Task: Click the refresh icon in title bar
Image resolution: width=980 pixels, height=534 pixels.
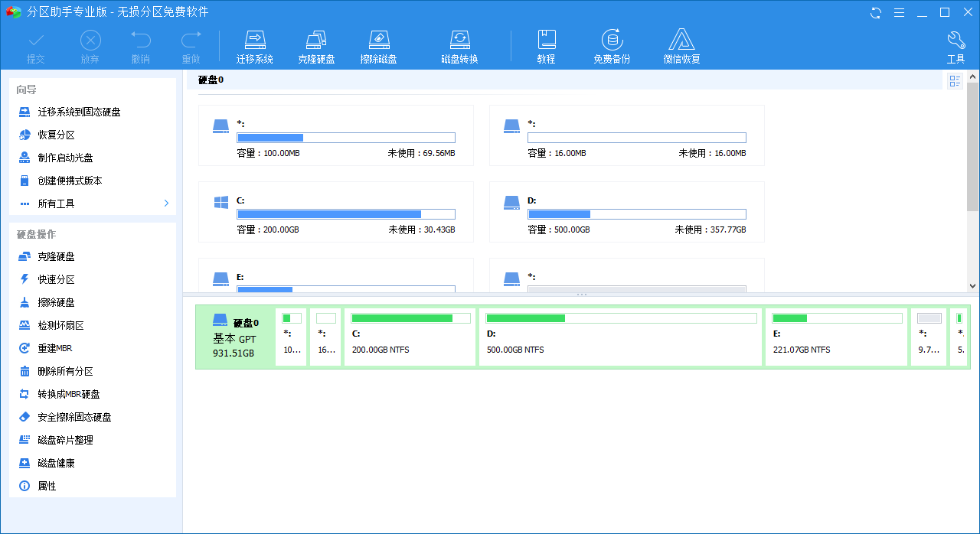Action: click(877, 12)
